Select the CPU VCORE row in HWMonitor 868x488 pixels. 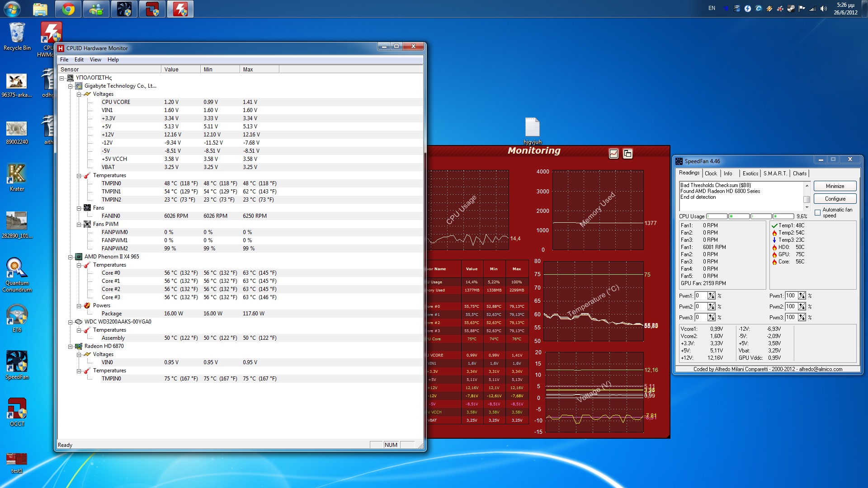click(x=240, y=102)
